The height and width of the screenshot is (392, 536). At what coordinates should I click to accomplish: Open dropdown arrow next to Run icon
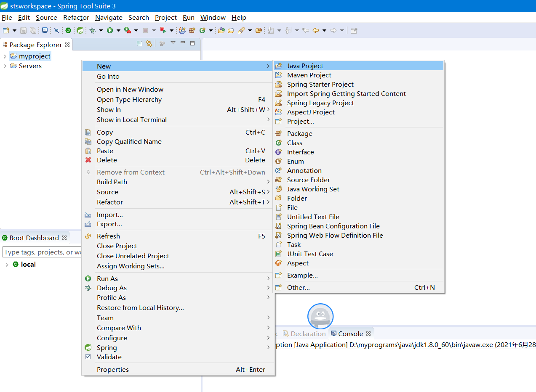pos(118,30)
